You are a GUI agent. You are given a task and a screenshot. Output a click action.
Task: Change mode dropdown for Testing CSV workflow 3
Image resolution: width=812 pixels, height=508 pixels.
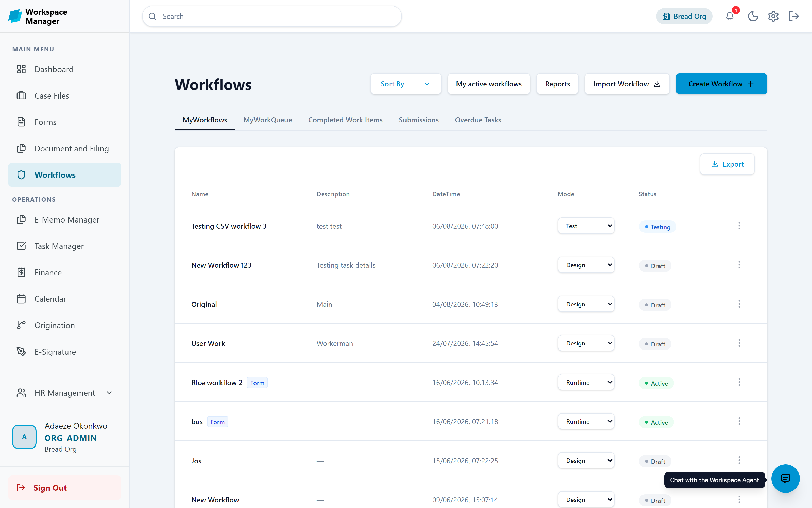coord(586,226)
